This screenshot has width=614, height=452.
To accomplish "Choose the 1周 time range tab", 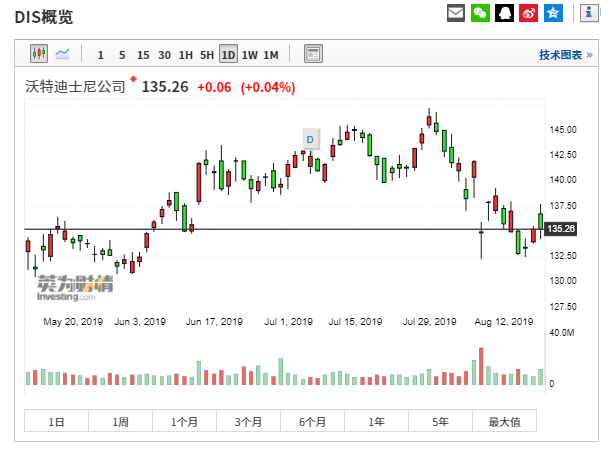I will (x=121, y=421).
